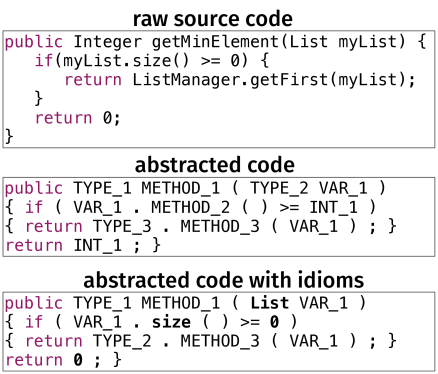Click the 'abstracted code with idioms' heading
The height and width of the screenshot is (374, 438).
[223, 280]
